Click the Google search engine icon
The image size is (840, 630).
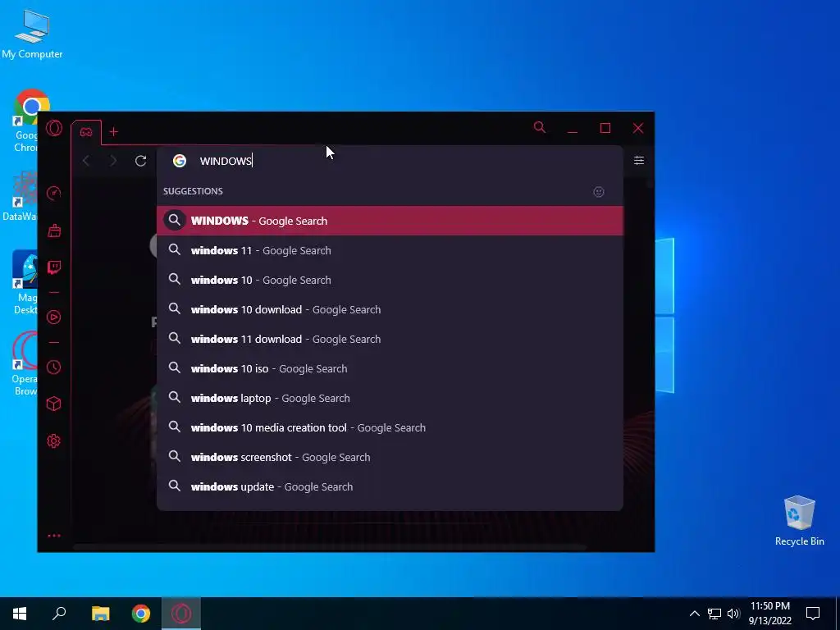coord(180,161)
